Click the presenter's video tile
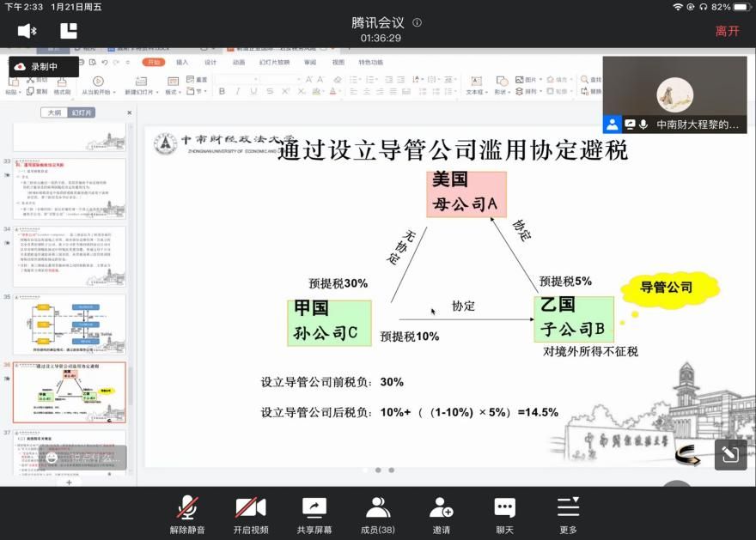Viewport: 756px width, 540px height. tap(674, 95)
